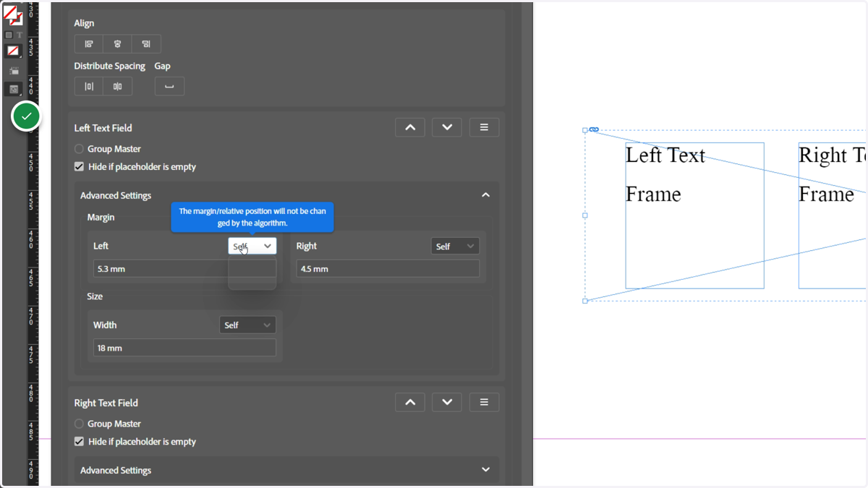Screen dimensions: 868x488
Task: Click the Width 18 mm field
Action: (184, 348)
